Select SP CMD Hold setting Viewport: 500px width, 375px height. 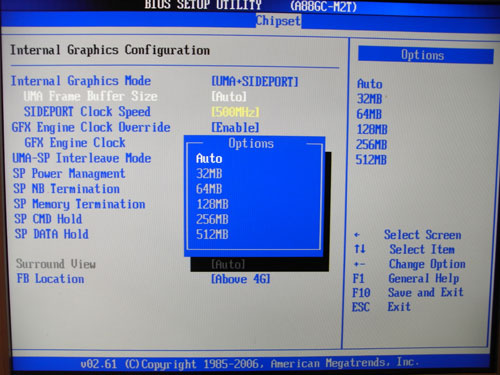pos(48,219)
